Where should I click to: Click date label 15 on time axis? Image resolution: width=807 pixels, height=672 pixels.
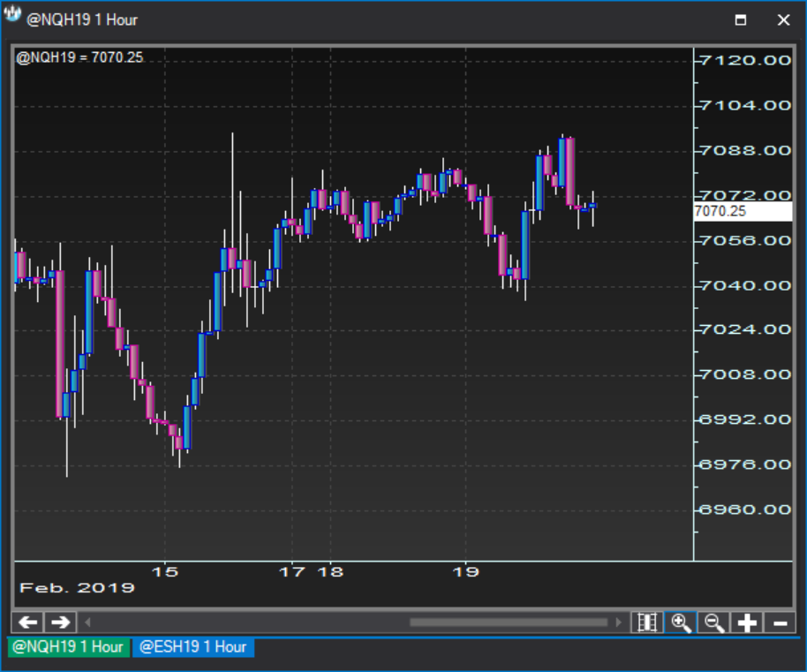tap(165, 571)
